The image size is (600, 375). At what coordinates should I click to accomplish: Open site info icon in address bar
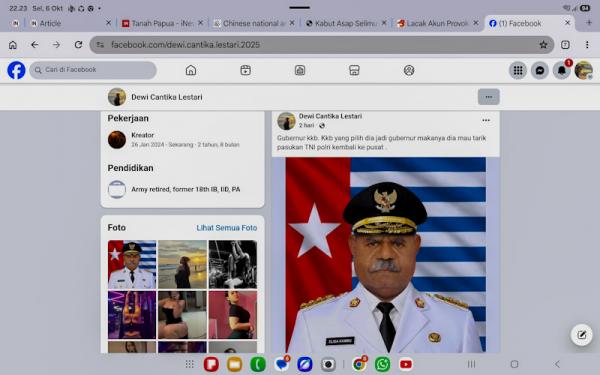coord(100,45)
